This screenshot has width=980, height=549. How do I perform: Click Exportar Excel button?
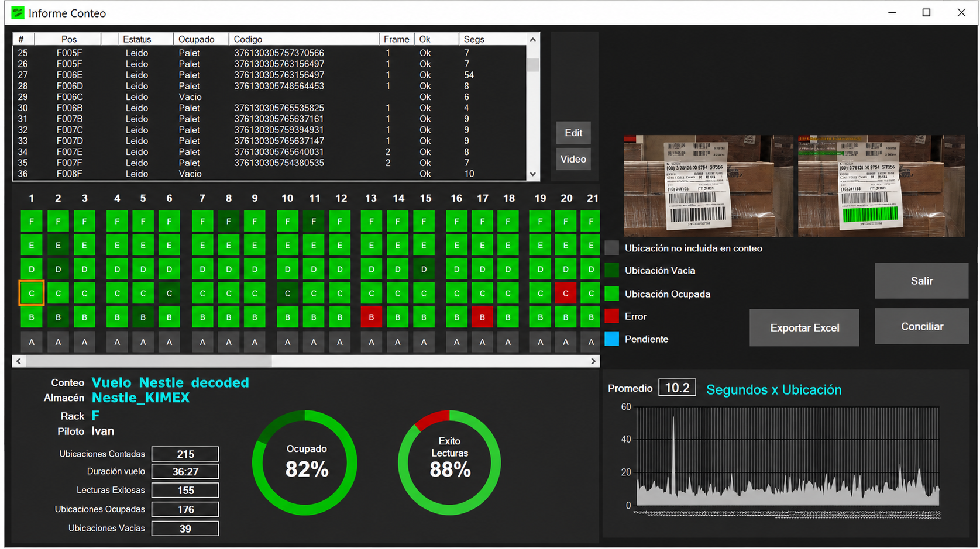tap(804, 328)
